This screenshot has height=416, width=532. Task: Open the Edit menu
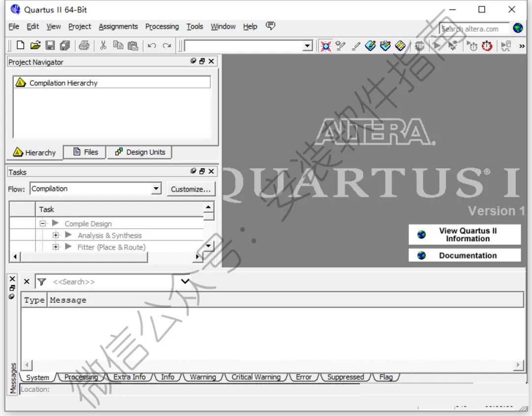pos(33,27)
